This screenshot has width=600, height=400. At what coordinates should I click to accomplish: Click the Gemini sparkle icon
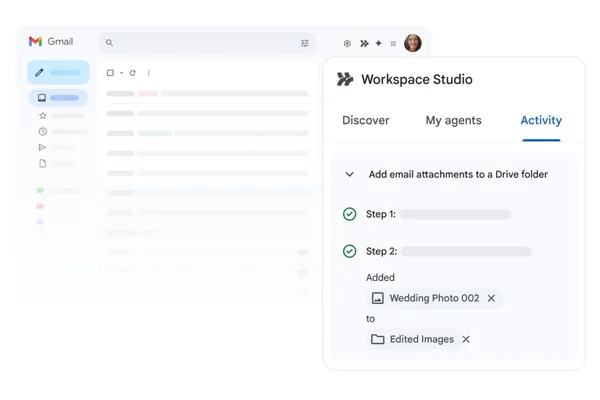click(378, 43)
